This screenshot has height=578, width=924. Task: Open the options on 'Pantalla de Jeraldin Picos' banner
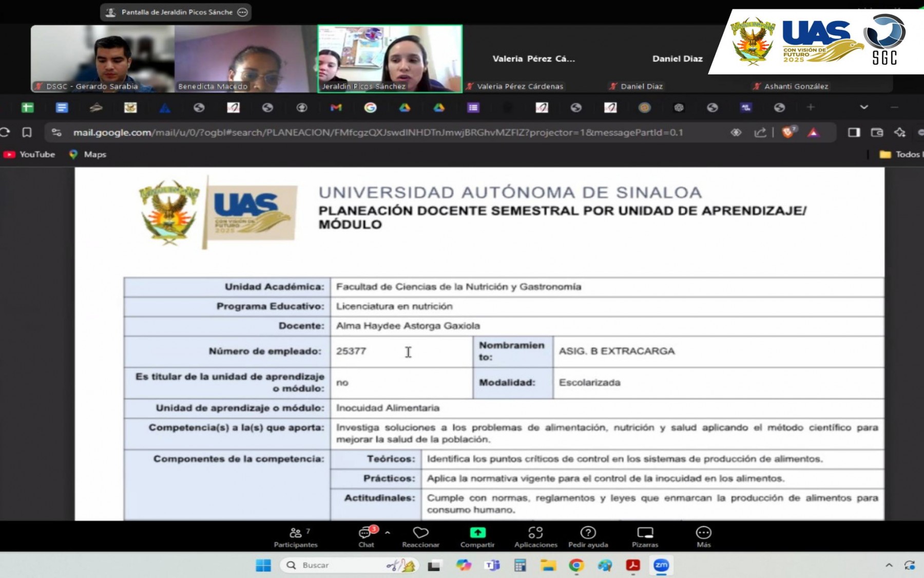(x=243, y=12)
